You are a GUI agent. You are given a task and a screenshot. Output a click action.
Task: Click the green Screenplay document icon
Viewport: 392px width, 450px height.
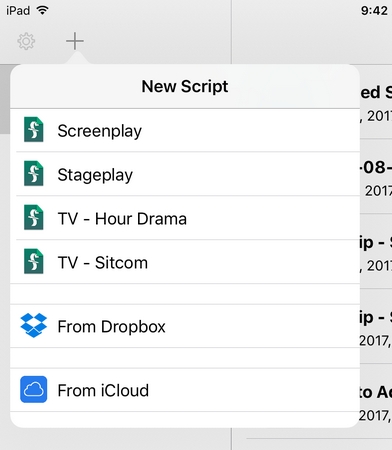coord(34,130)
